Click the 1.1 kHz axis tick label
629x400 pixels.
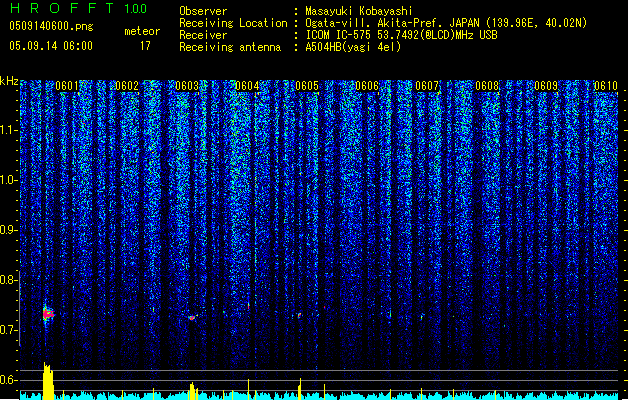(x=9, y=130)
